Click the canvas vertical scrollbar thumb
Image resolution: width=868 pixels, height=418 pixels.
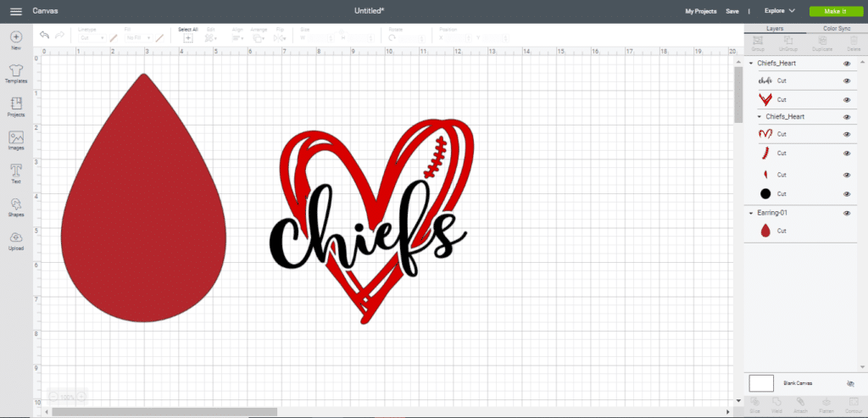pos(738,95)
